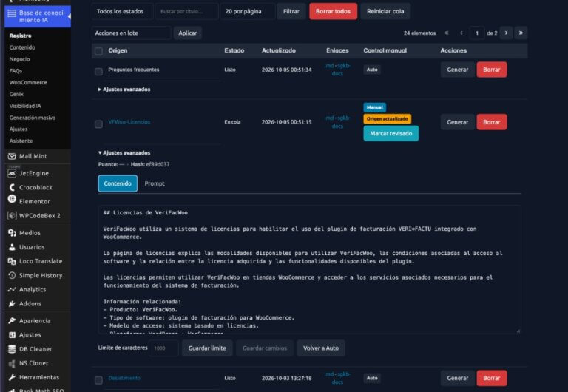This screenshot has height=392, width=568.
Task: Click the Origen actualizado orange badge
Action: 388,119
